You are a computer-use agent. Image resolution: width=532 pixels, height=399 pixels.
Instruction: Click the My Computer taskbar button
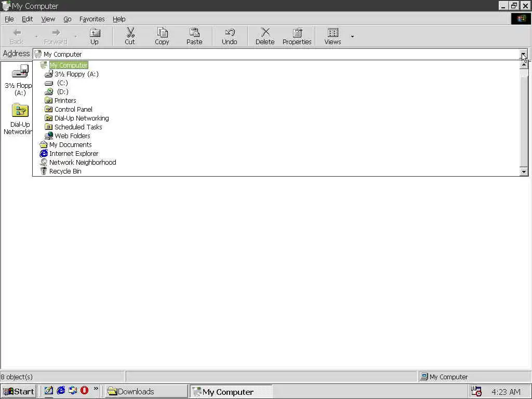(231, 392)
